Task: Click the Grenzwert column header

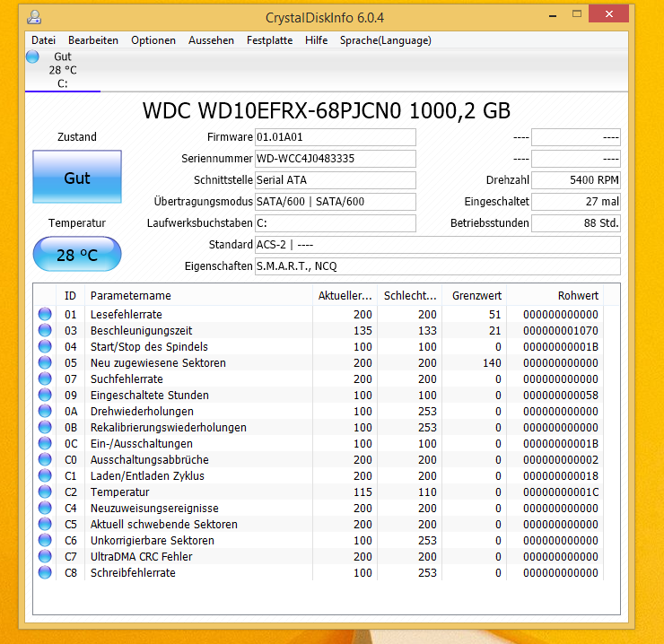Action: point(475,295)
